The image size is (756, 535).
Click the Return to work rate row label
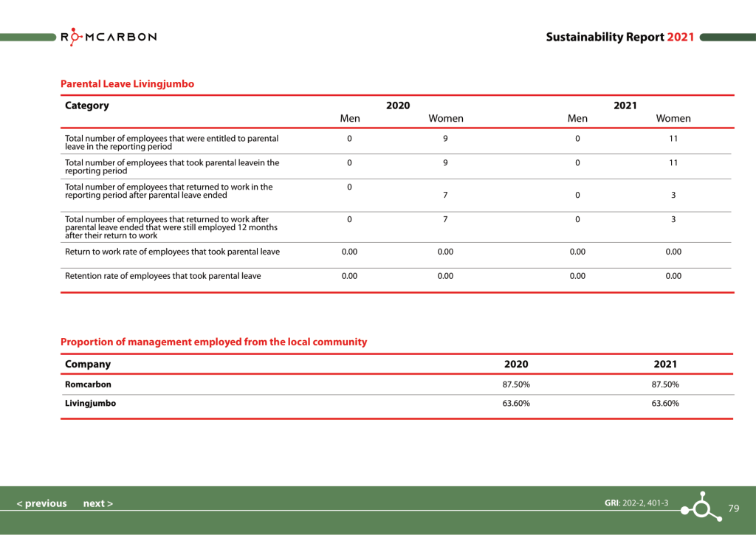tap(172, 252)
